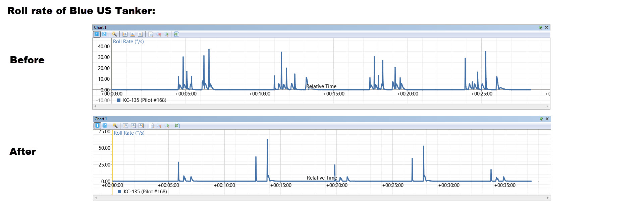Click left-axis chart icon in the Before chart toolbar

pyautogui.click(x=125, y=34)
